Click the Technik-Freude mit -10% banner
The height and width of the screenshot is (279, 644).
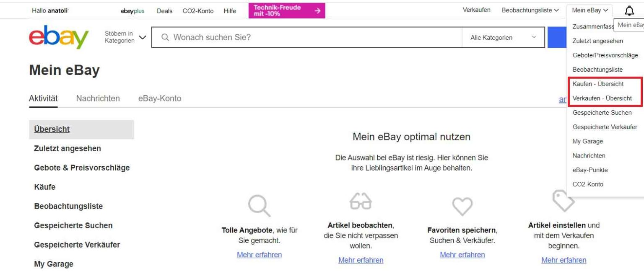(287, 11)
